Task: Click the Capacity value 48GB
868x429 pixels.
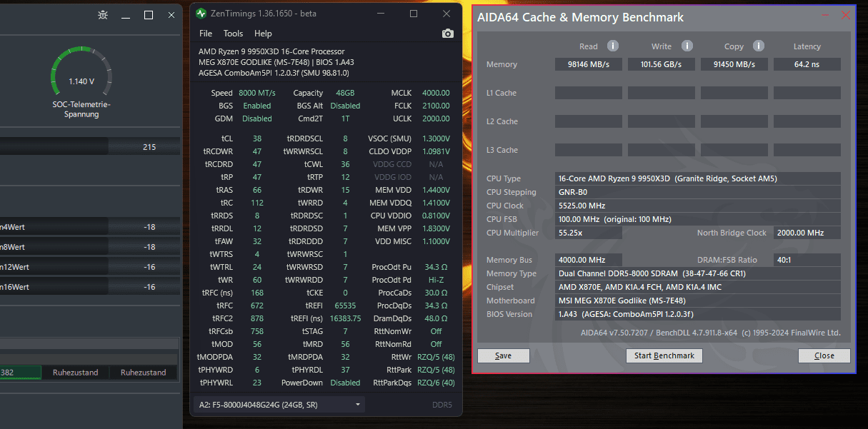Action: pyautogui.click(x=345, y=93)
